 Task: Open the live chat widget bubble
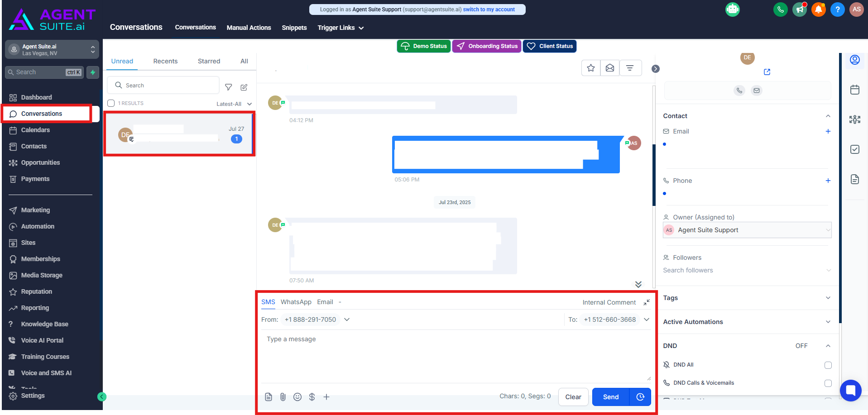click(x=851, y=390)
